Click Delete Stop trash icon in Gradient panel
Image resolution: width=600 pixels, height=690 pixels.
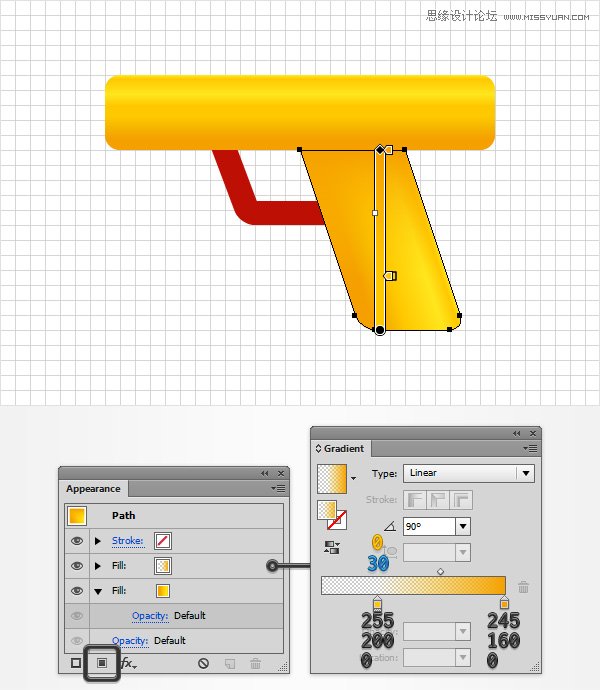(x=523, y=587)
